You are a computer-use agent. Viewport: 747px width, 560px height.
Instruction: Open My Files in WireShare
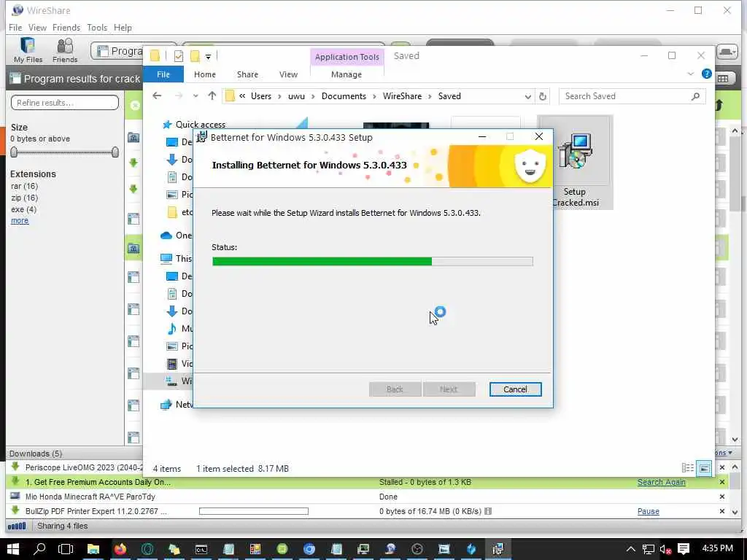(28, 50)
